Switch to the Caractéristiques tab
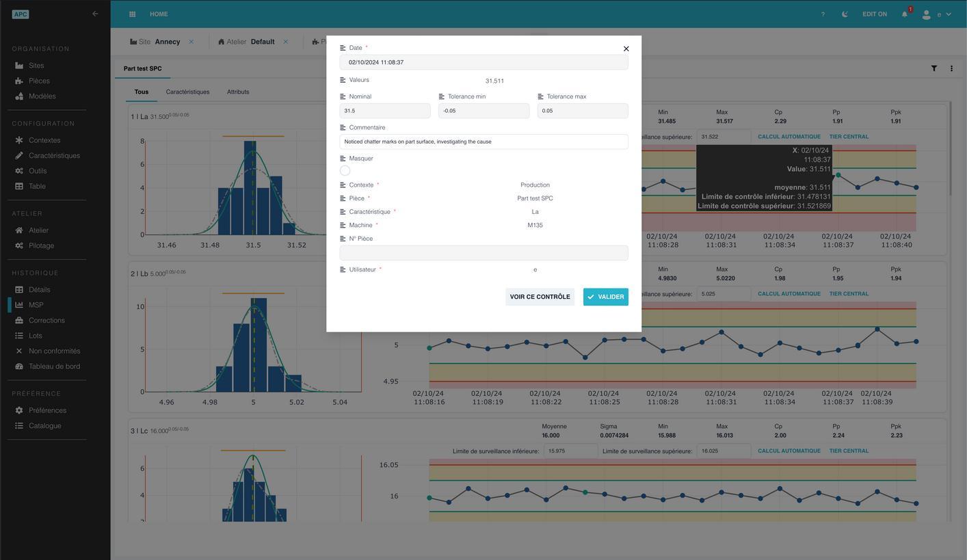967x560 pixels. click(x=187, y=92)
